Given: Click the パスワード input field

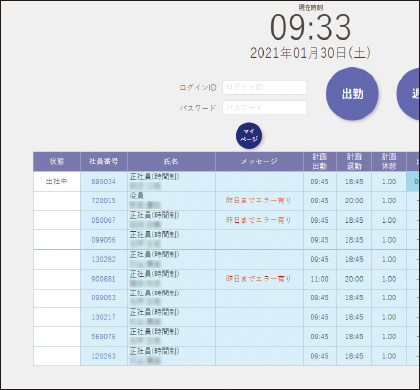Looking at the screenshot, I should 264,108.
